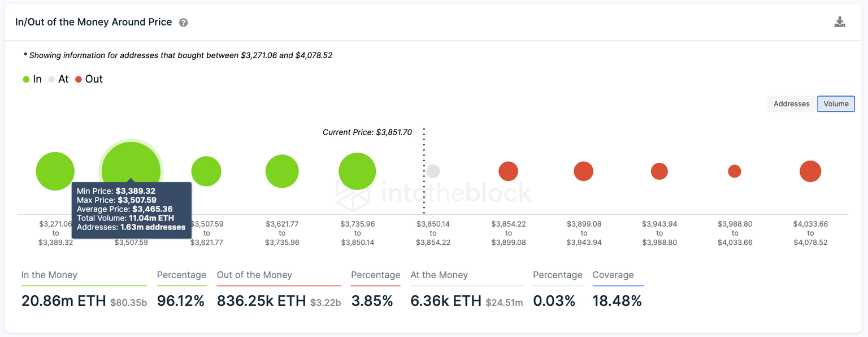Toggle the In legend item
This screenshot has height=337, width=868.
(x=32, y=79)
